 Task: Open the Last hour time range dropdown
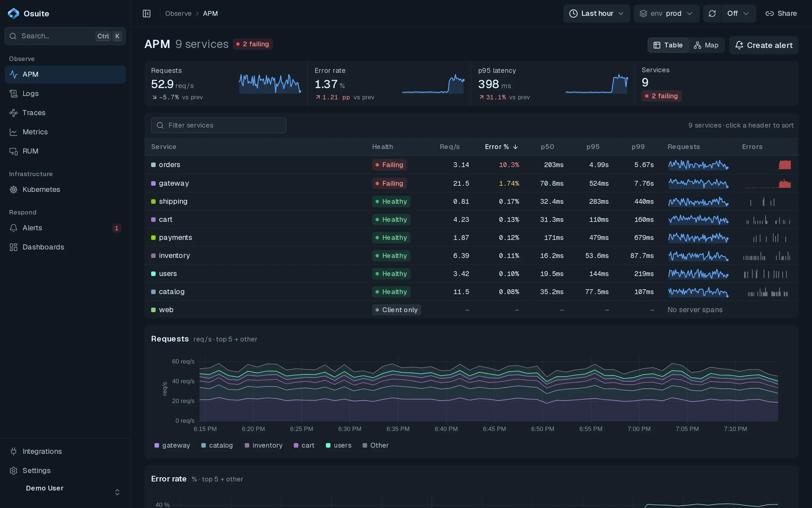pos(596,14)
